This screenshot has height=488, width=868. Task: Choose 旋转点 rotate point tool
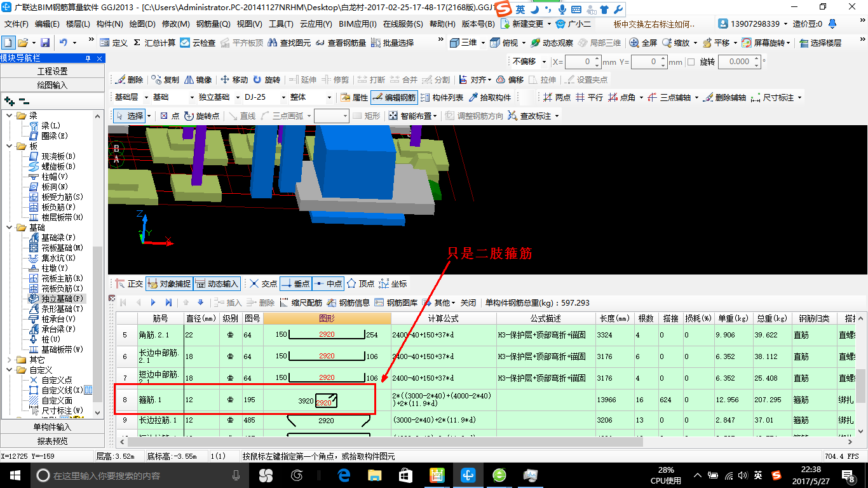pyautogui.click(x=201, y=116)
